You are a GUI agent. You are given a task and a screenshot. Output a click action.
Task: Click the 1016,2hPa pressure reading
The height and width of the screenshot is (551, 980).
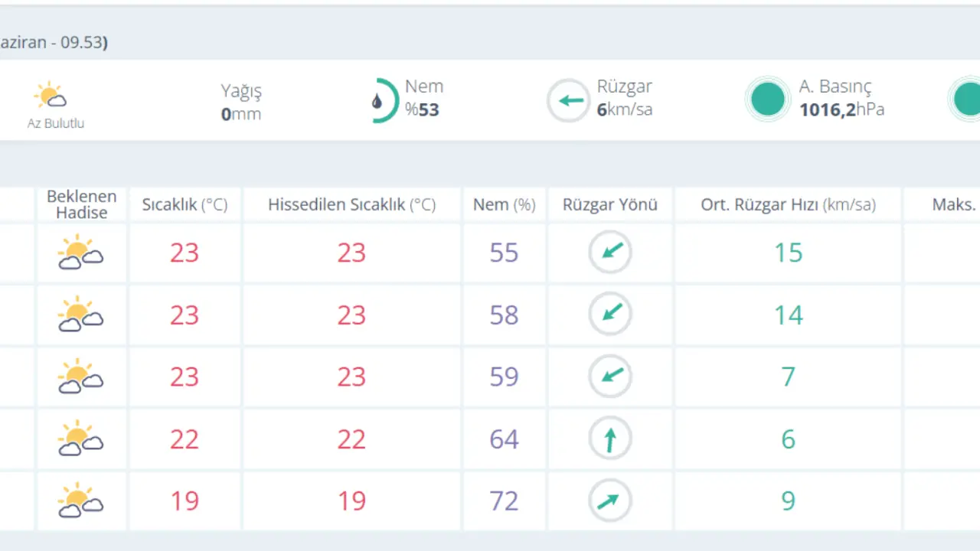point(841,110)
